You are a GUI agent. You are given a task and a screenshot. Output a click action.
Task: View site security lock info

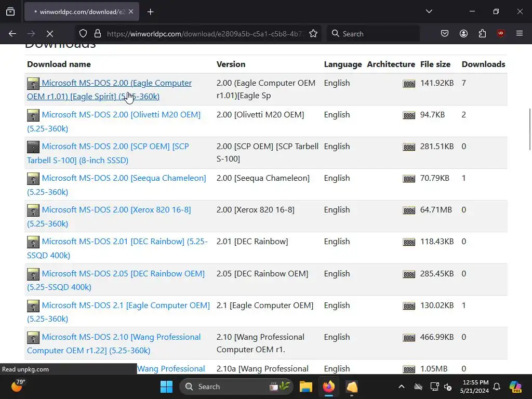[98, 34]
